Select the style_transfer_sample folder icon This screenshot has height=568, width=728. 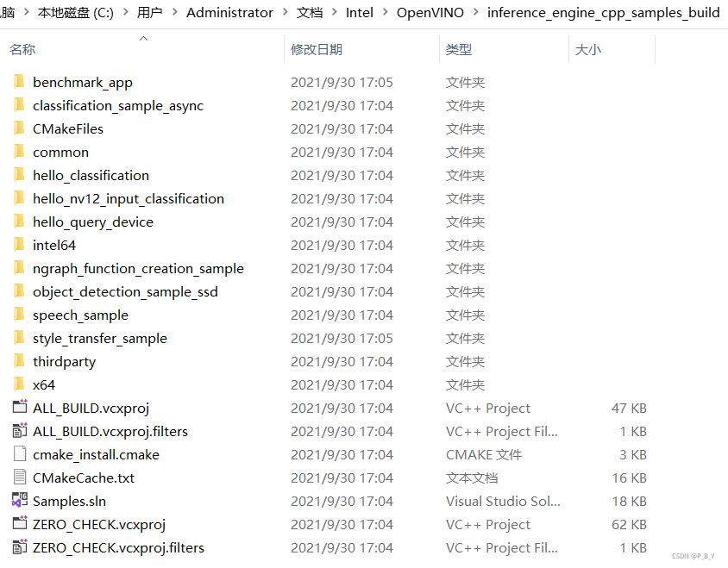pyautogui.click(x=19, y=337)
